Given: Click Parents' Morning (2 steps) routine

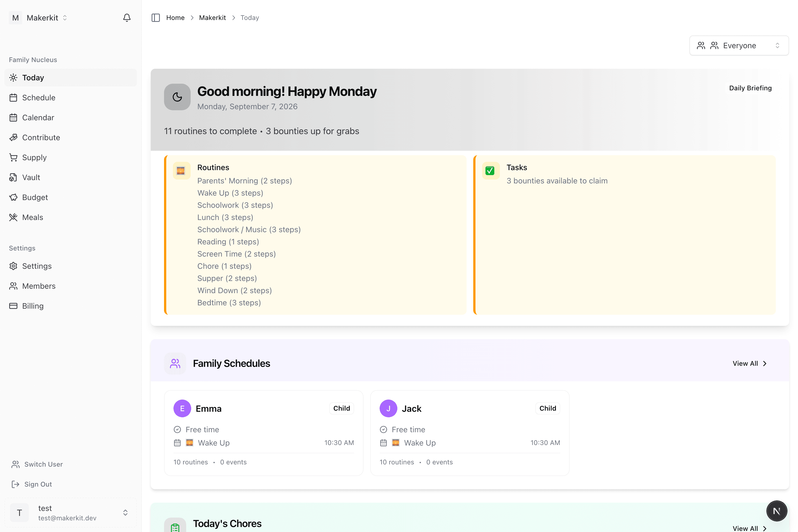Looking at the screenshot, I should point(245,181).
